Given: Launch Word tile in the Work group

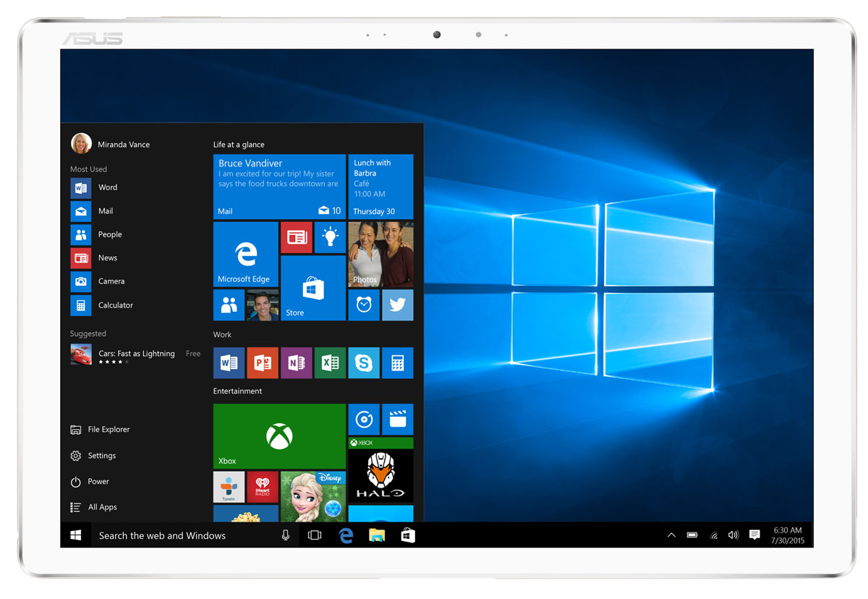Looking at the screenshot, I should [x=229, y=363].
